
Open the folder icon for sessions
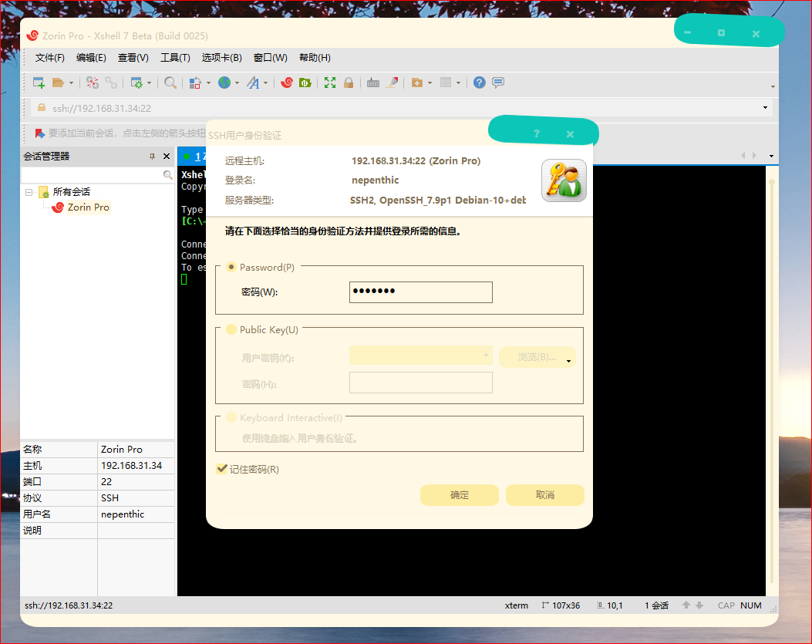click(x=58, y=83)
